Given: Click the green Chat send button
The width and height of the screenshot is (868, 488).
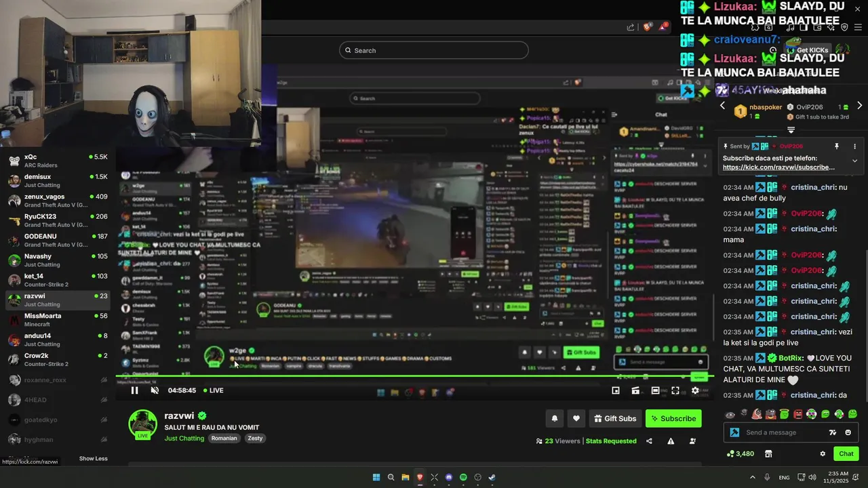Looking at the screenshot, I should coord(846,454).
